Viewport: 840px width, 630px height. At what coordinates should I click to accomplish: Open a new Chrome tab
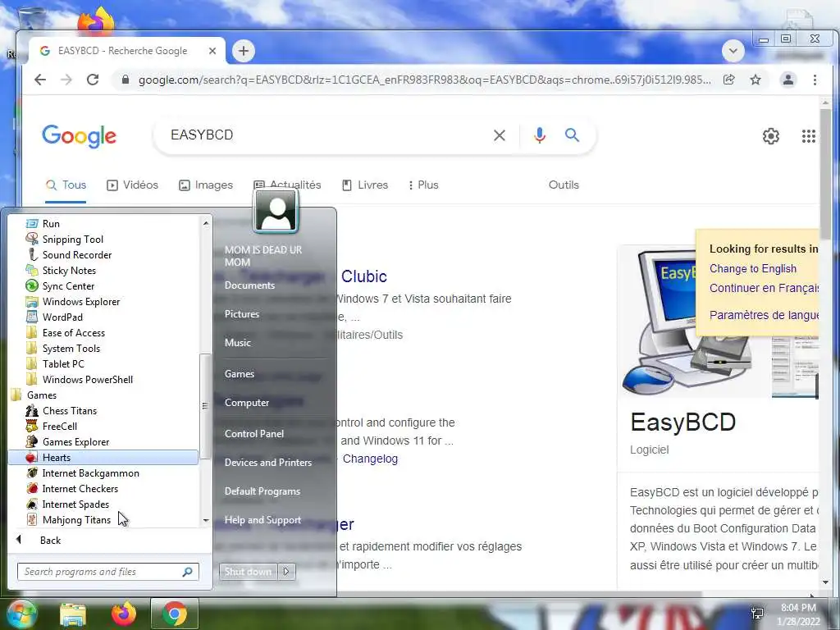[x=244, y=51]
